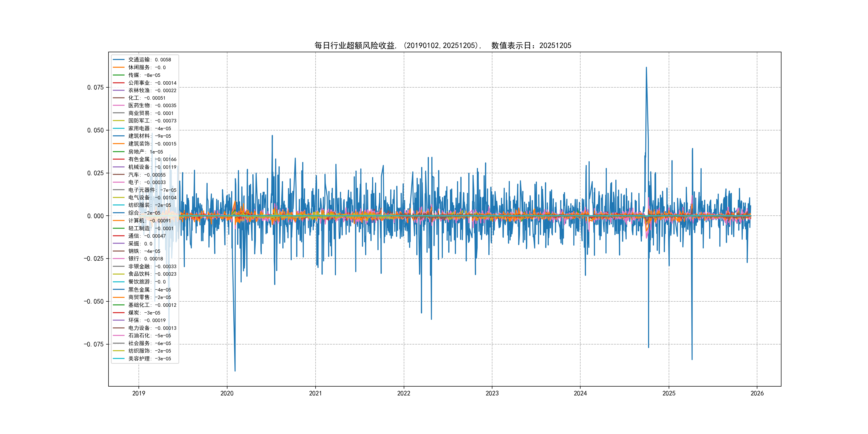Click the 2025 x-axis tick label

(669, 393)
